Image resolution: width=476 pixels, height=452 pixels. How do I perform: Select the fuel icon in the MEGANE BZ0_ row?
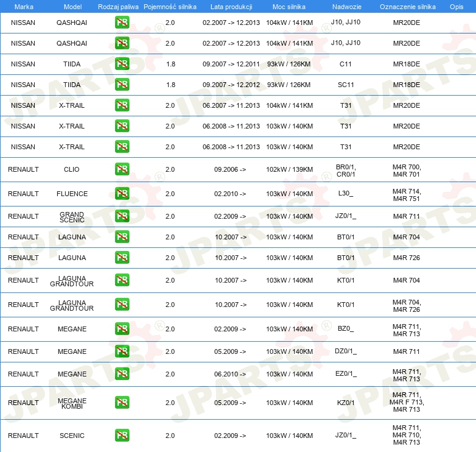tap(122, 329)
